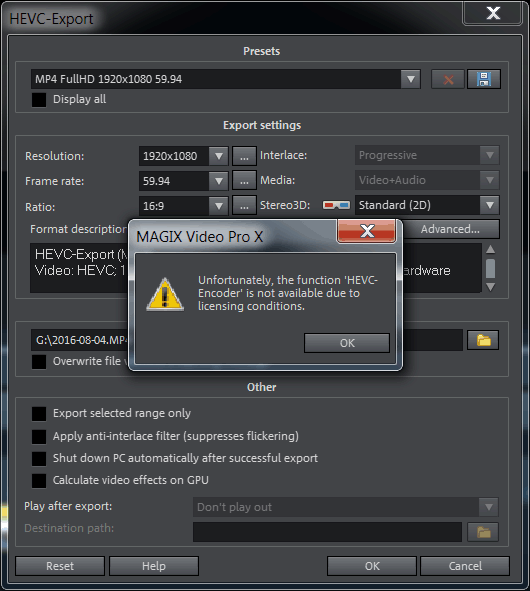The width and height of the screenshot is (530, 591).
Task: Open the Presets dropdown list
Action: (411, 79)
